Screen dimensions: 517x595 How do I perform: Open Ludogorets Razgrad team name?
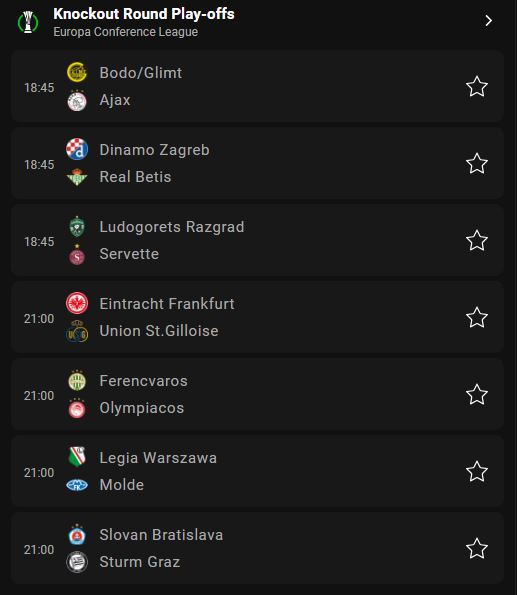click(172, 227)
